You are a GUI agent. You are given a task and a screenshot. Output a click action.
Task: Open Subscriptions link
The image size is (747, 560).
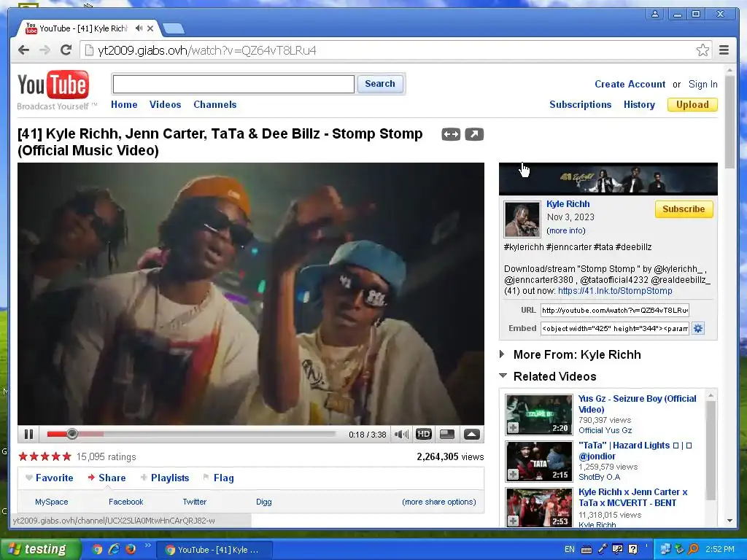click(580, 105)
